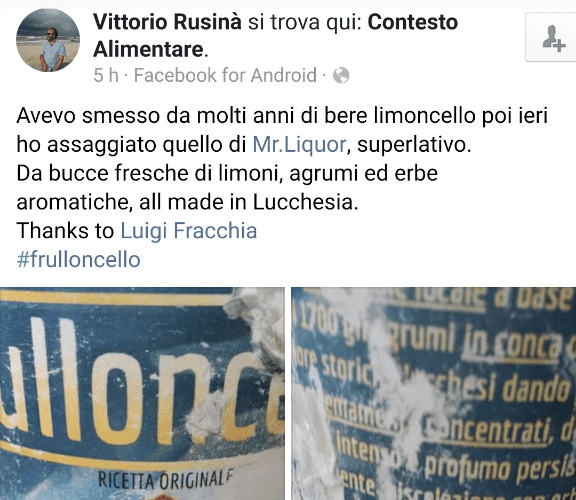Select the #frulloncello hashtag
The width and height of the screenshot is (576, 500).
point(79,260)
